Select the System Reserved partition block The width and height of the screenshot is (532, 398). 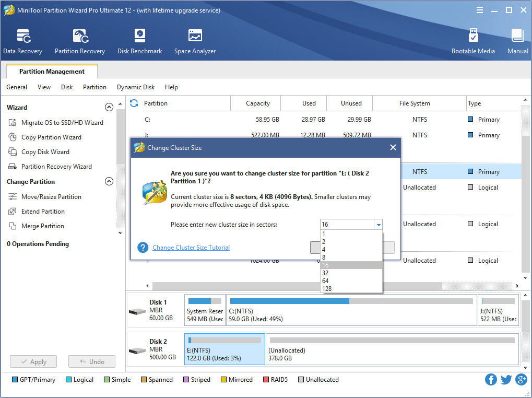[205, 310]
